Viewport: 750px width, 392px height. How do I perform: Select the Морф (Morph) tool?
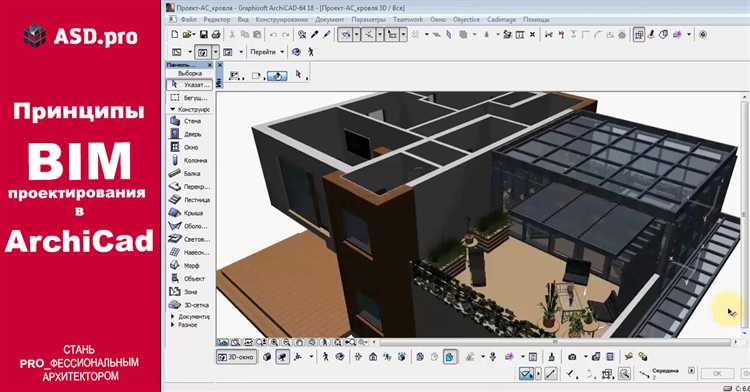coord(189,265)
